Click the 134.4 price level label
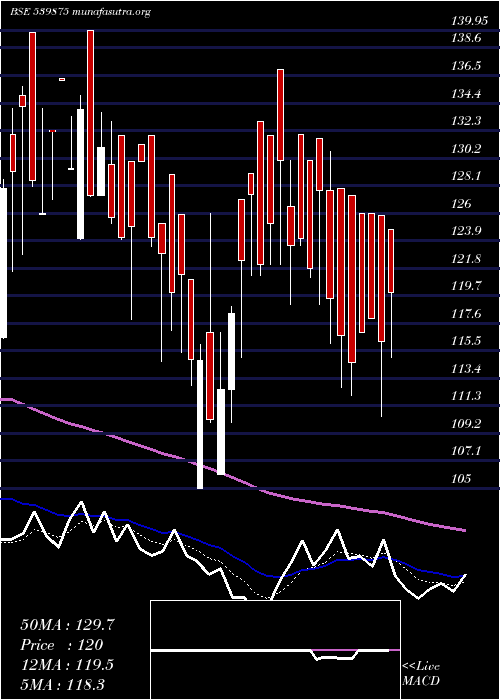The image size is (500, 700). coord(467,94)
